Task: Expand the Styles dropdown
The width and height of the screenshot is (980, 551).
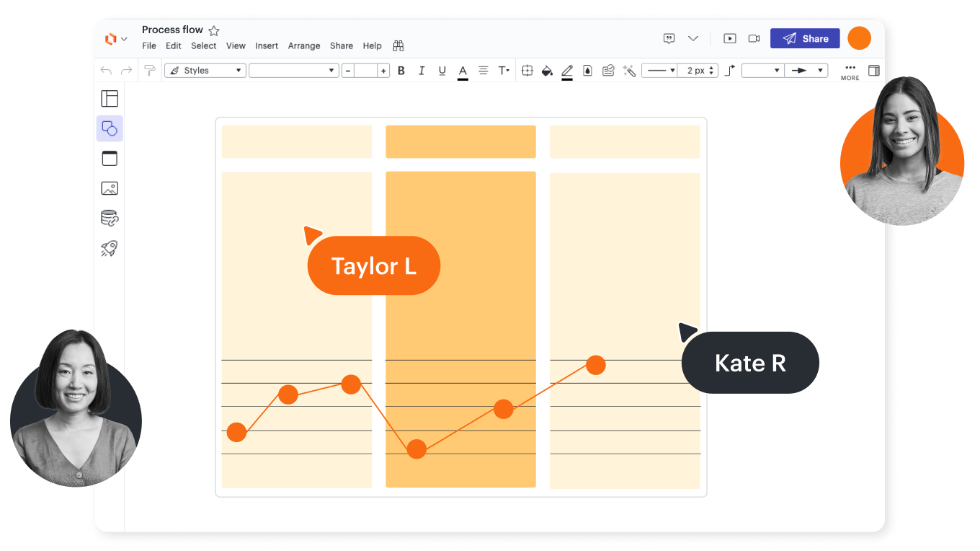Action: click(205, 71)
